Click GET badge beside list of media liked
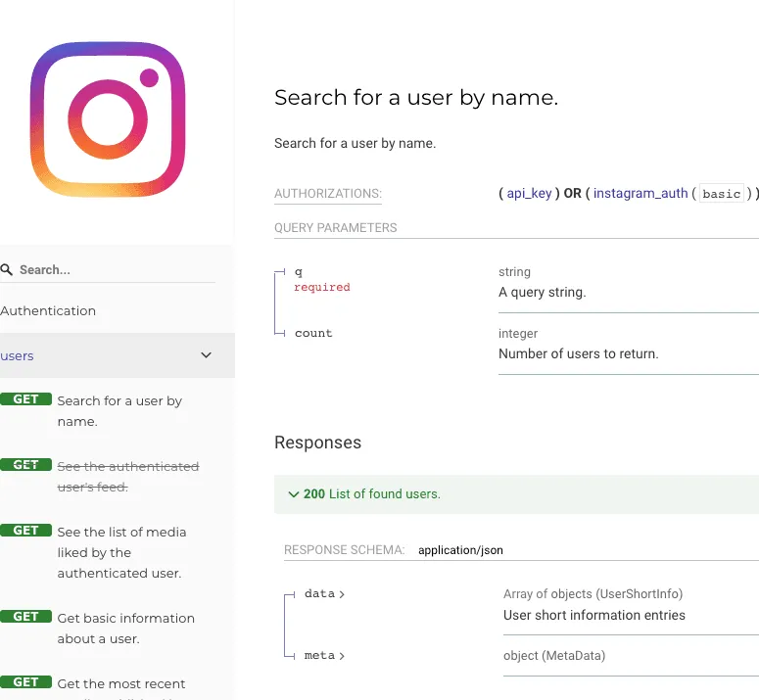 [x=25, y=531]
